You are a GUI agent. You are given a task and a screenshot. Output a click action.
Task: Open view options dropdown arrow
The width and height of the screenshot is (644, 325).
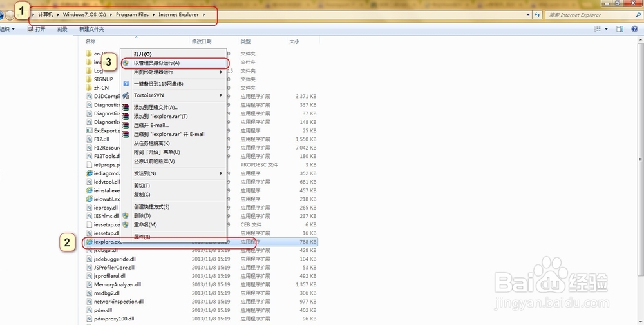coord(606,29)
